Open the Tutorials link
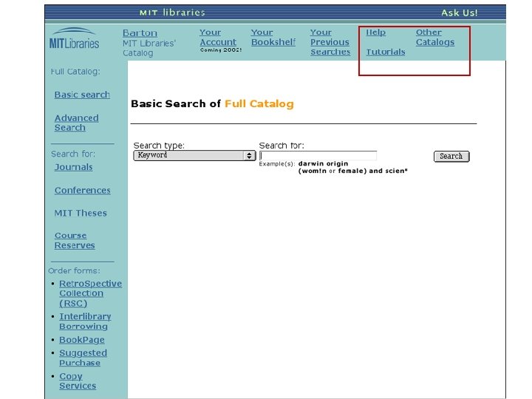Screen dimensions: 532x399 click(x=386, y=52)
